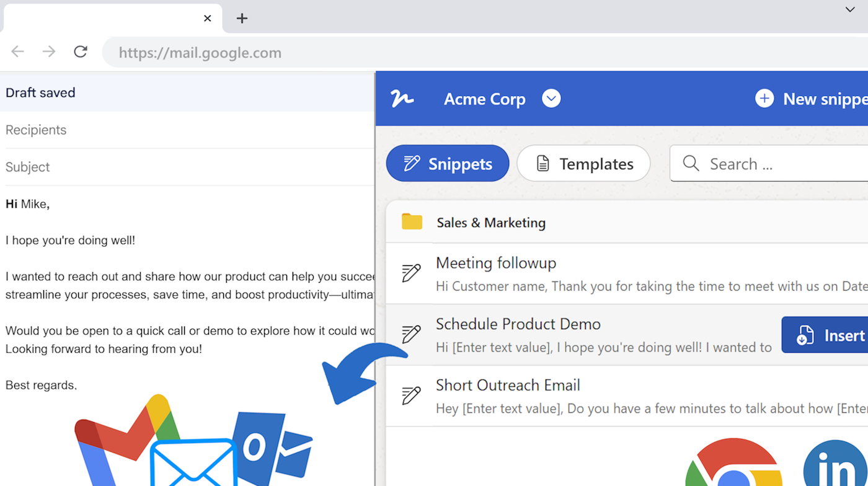Viewport: 868px width, 486px height.
Task: Click the Draft saved status text
Action: 40,93
